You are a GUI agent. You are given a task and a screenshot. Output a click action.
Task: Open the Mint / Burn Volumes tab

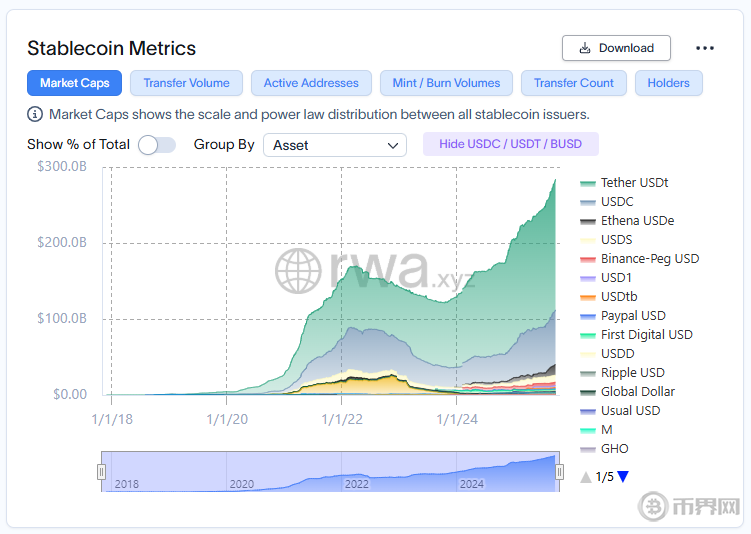pyautogui.click(x=446, y=83)
